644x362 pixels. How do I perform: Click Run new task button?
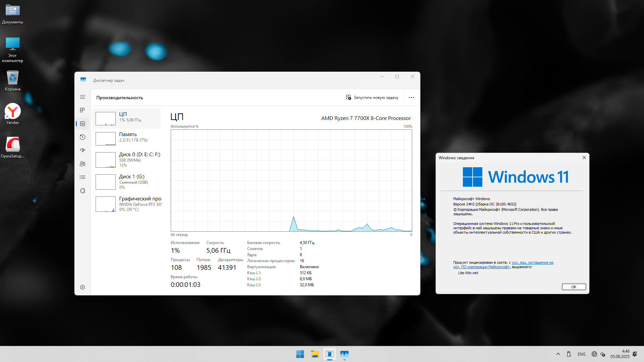tap(372, 98)
